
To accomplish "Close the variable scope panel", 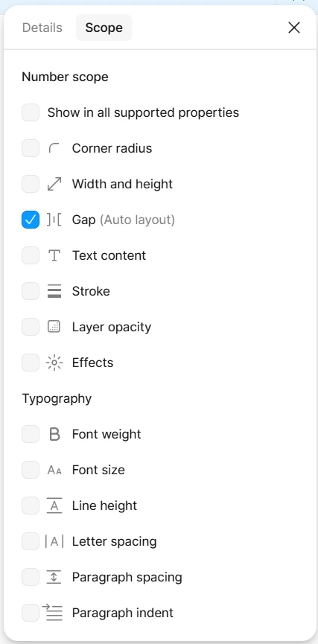I will coord(294,28).
